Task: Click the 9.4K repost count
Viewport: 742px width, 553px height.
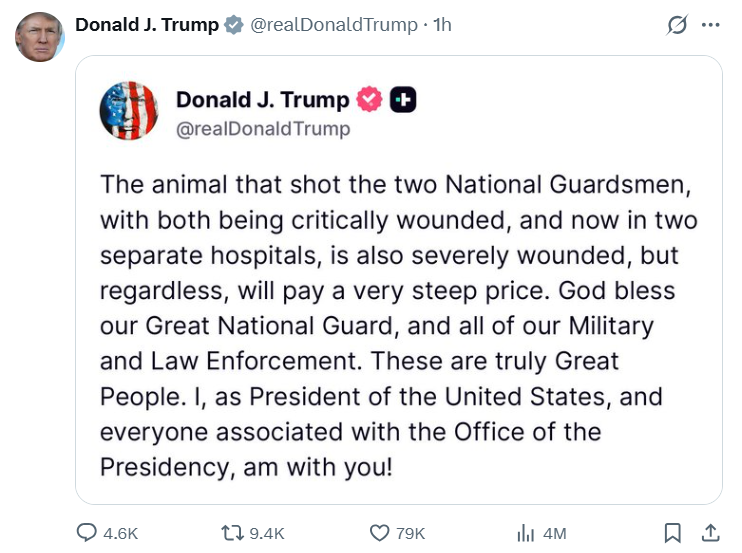Action: point(267,533)
